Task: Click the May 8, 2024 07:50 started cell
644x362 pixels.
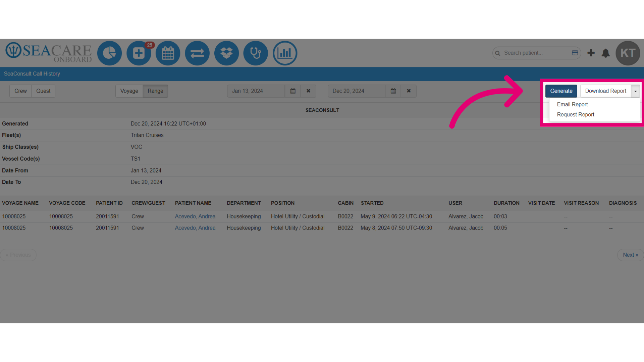Action: point(396,228)
